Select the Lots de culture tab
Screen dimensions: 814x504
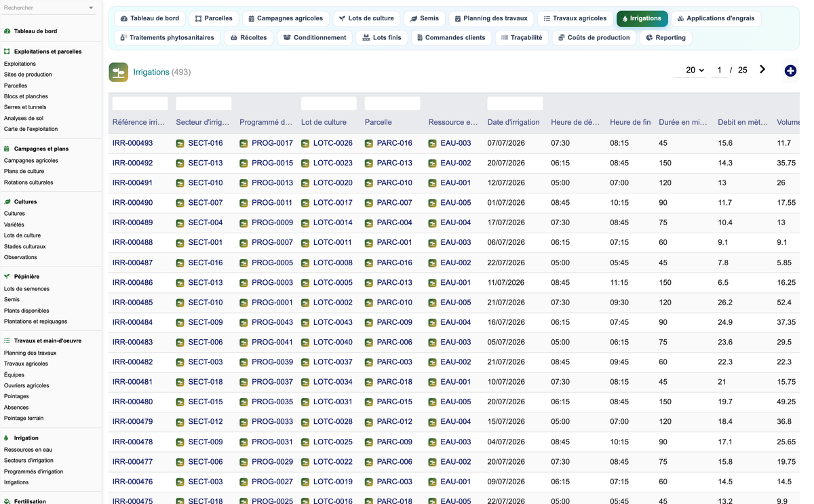pos(366,18)
